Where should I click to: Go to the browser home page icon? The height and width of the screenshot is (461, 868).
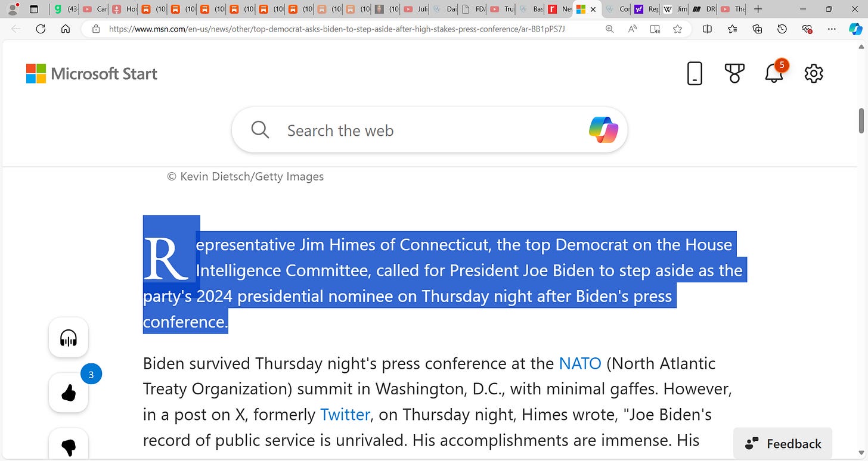click(66, 29)
